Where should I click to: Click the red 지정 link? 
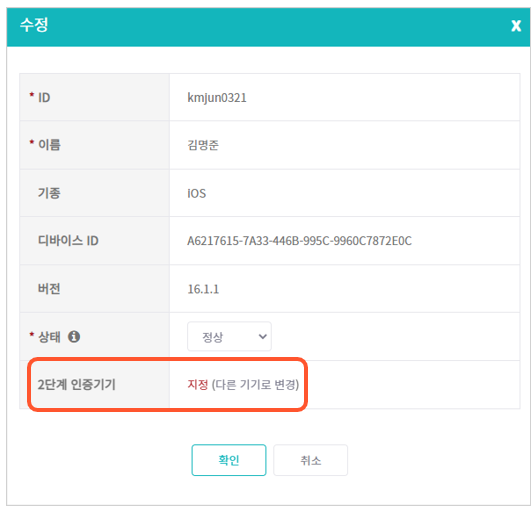198,384
